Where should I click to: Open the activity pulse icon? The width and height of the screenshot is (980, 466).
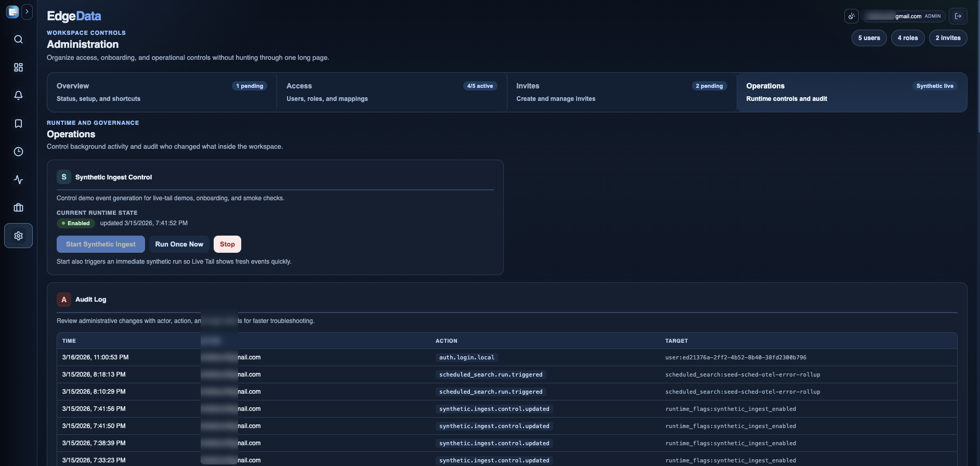point(18,179)
